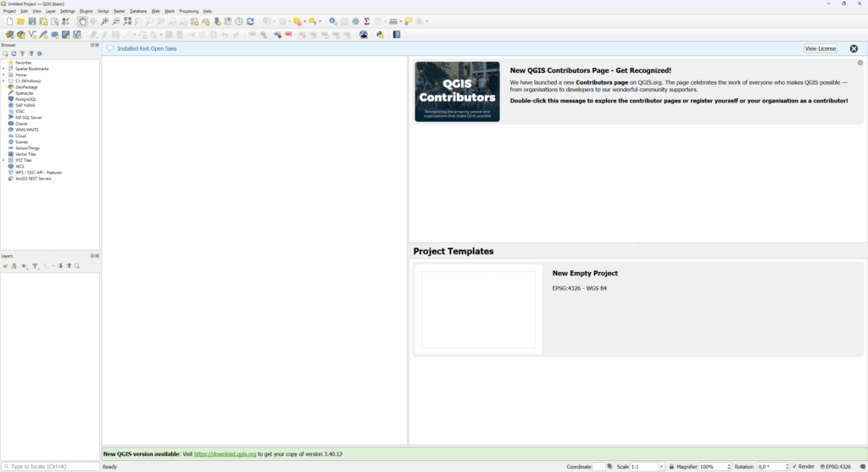Refresh the Browser panel

[x=14, y=53]
